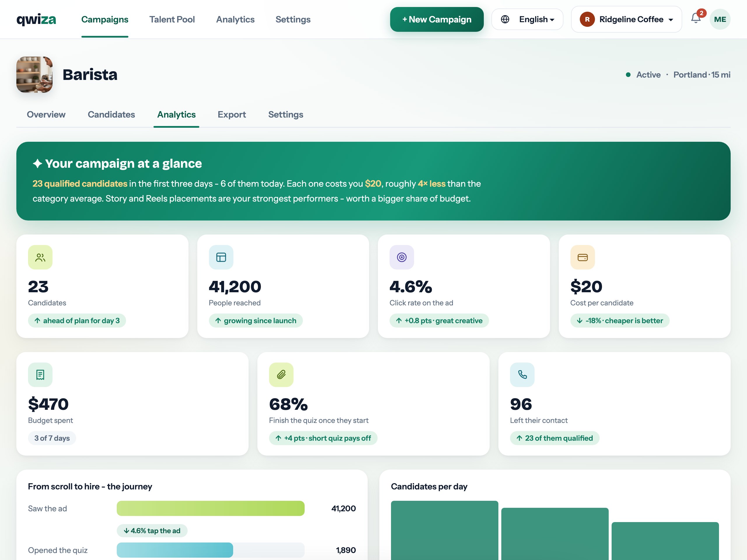Viewport: 747px width, 560px height.
Task: Click the green Active status dot
Action: [x=628, y=75]
